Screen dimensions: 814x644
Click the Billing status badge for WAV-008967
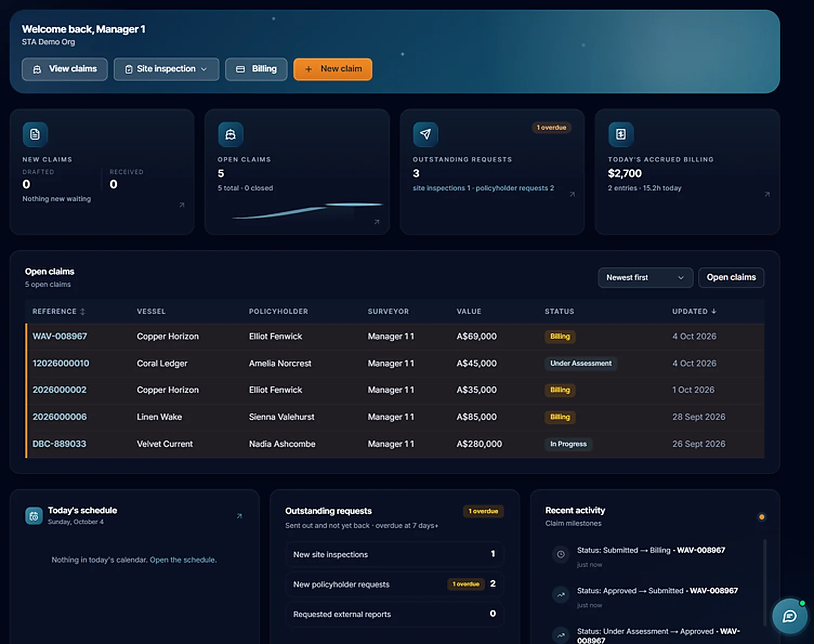(560, 337)
